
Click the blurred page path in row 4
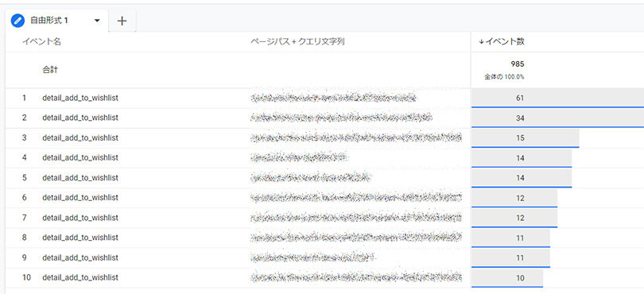299,157
